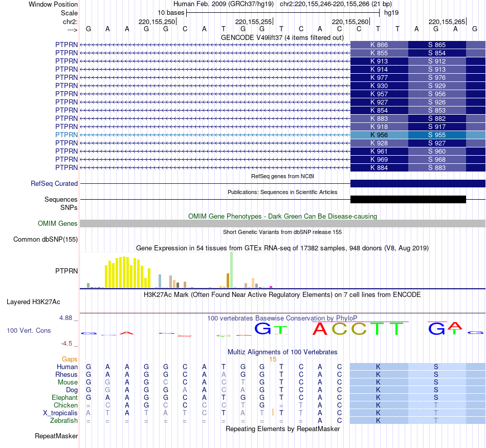The width and height of the screenshot is (486, 448).
Task: Click the Mouse species alignment label
Action: [68, 382]
